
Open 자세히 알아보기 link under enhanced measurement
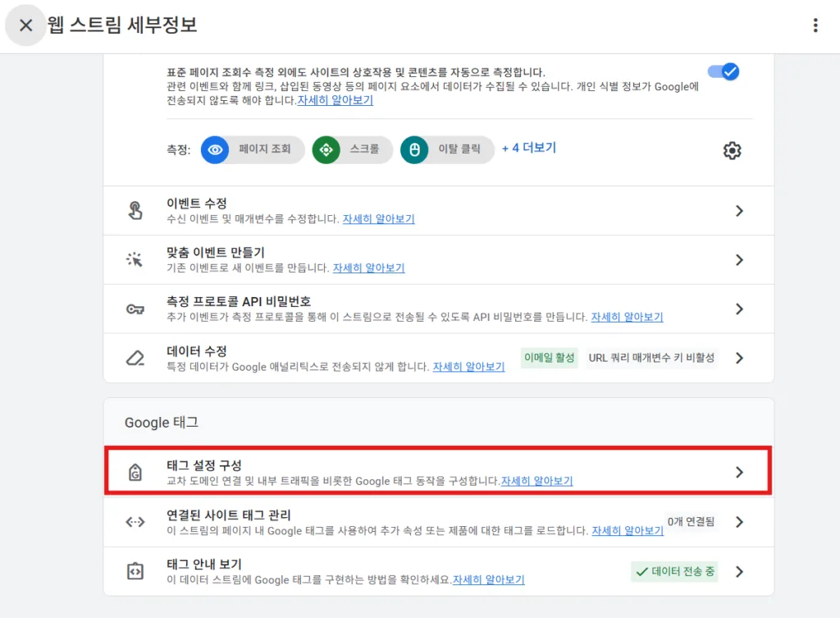[335, 100]
